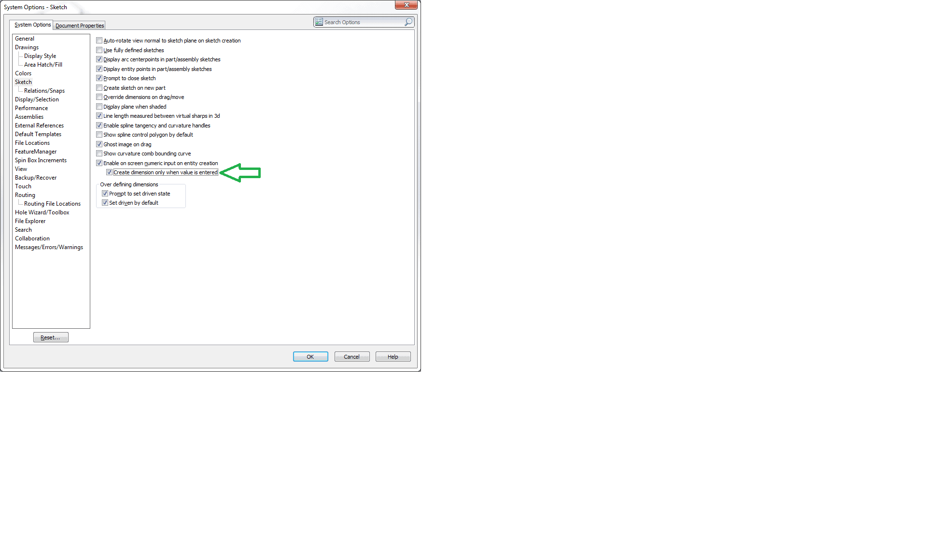This screenshot has height=560, width=927.
Task: Click the search magnifier icon
Action: 408,22
